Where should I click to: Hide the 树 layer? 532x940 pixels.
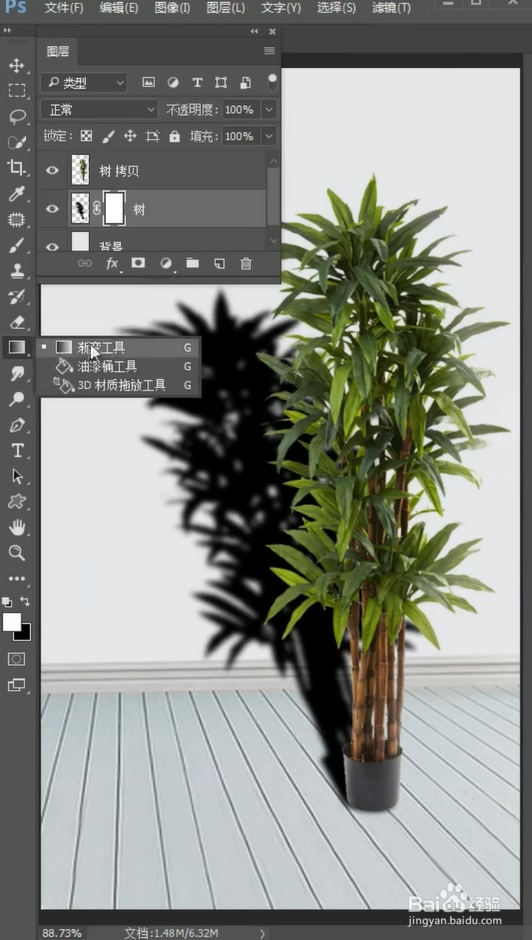(53, 209)
